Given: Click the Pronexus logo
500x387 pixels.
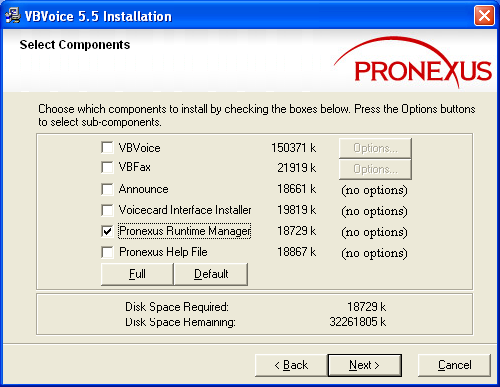Looking at the screenshot, I should 413,62.
